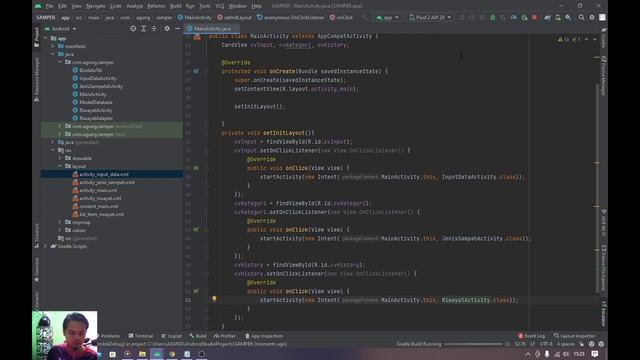
Task: Open the Windows notification center icon
Action: point(595,354)
